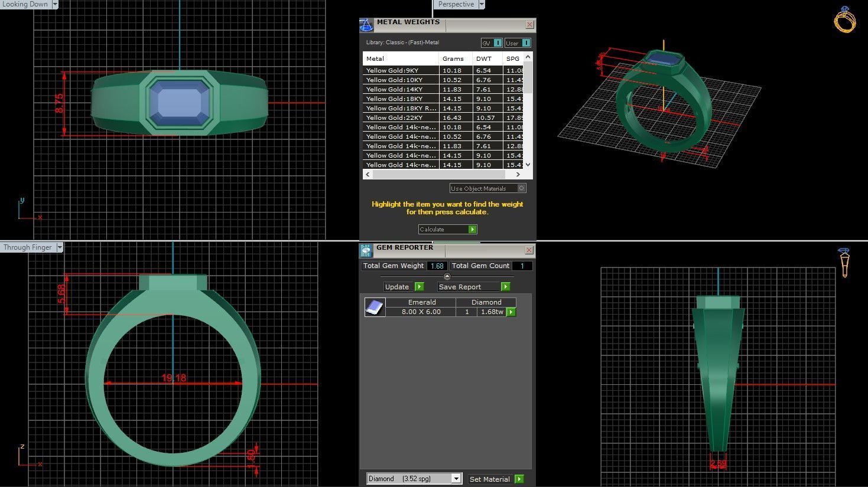The width and height of the screenshot is (868, 487).
Task: Close the Metal Weights panel
Action: (529, 24)
